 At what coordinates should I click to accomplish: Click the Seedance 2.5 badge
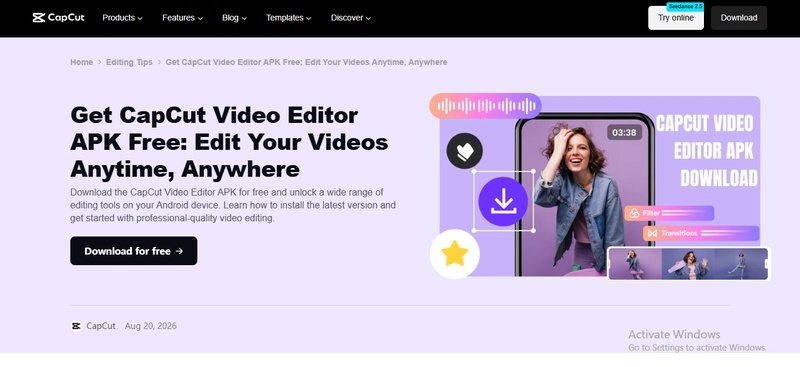point(685,6)
